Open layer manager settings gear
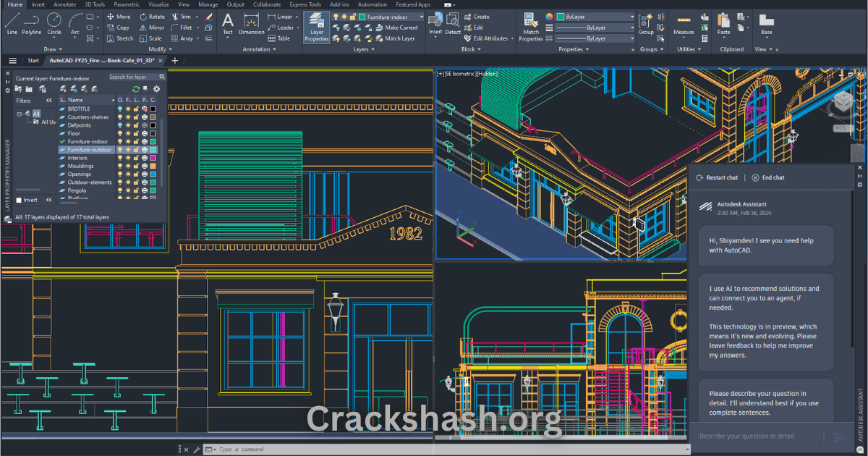The height and width of the screenshot is (456, 868). point(156,88)
